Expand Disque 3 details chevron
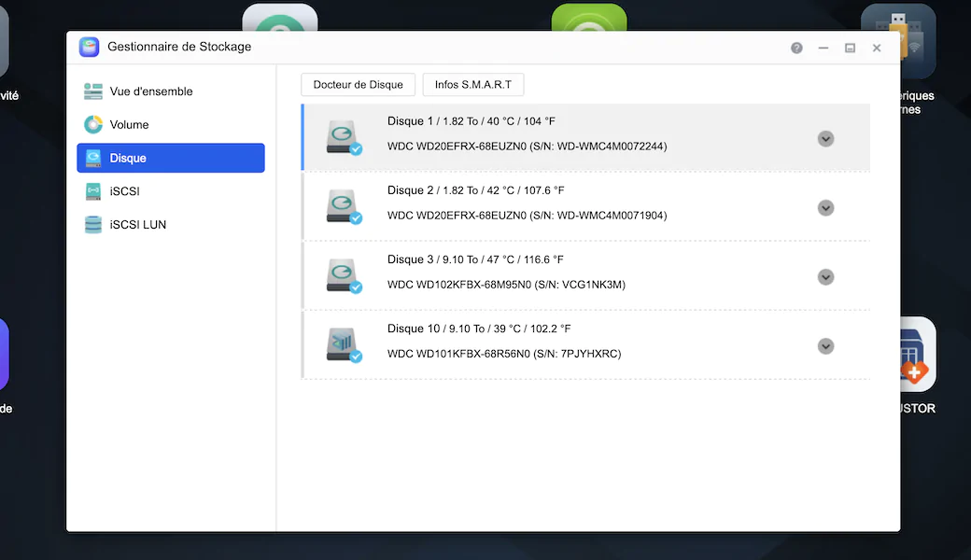Image resolution: width=971 pixels, height=560 pixels. tap(825, 277)
